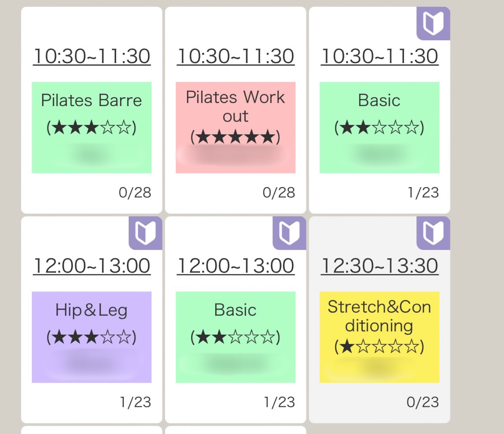Click beginner badge on 10:30 Basic card
The height and width of the screenshot is (434, 504).
pos(433,23)
